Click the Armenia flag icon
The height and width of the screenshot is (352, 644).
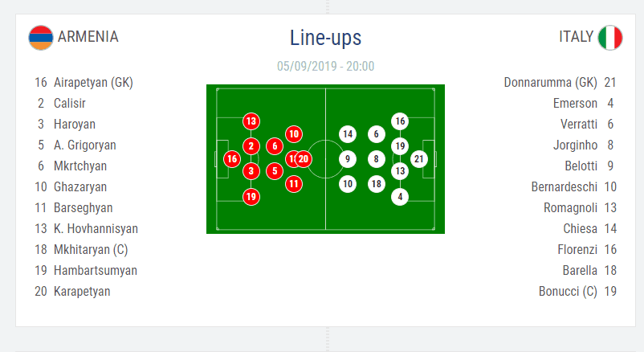click(41, 38)
